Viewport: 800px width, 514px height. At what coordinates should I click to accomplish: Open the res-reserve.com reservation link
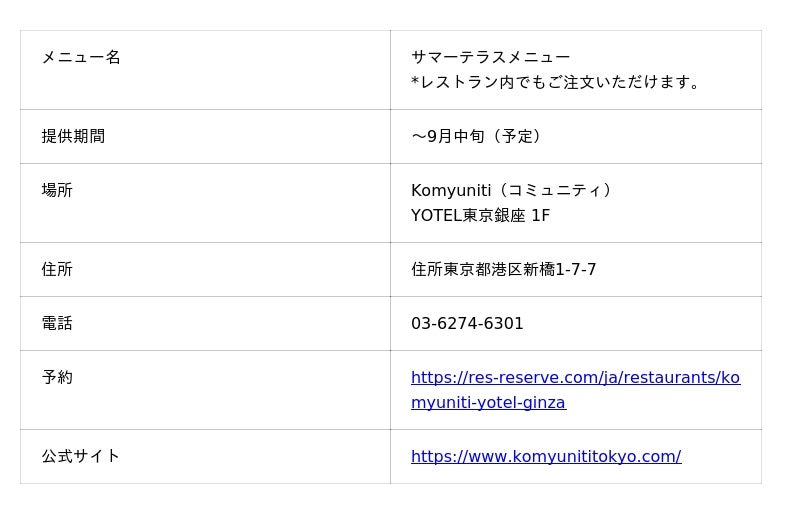[575, 390]
